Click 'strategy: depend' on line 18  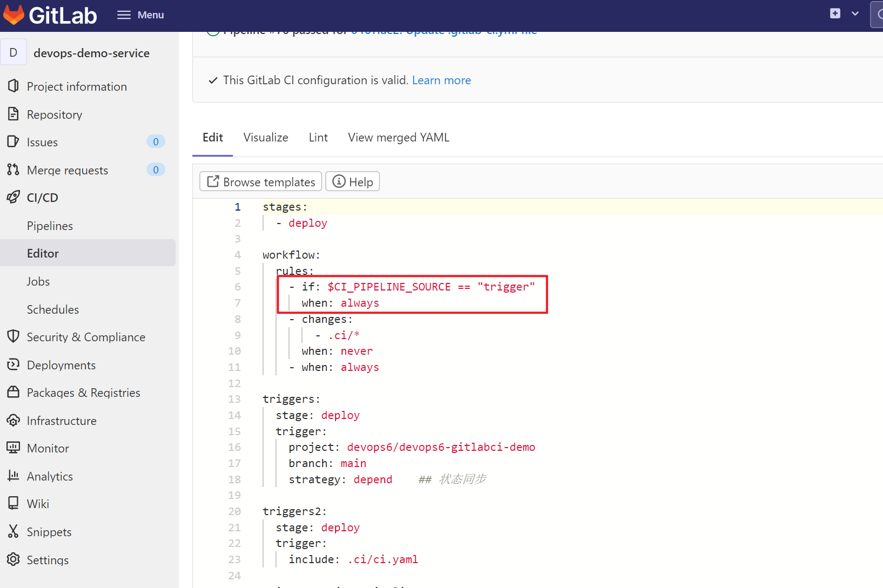[340, 479]
